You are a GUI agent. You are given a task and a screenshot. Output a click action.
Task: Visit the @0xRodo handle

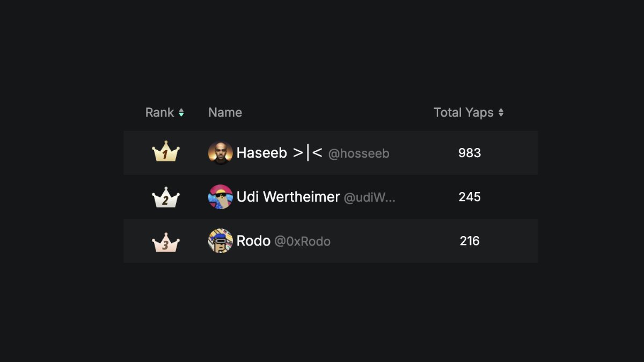[x=303, y=241]
